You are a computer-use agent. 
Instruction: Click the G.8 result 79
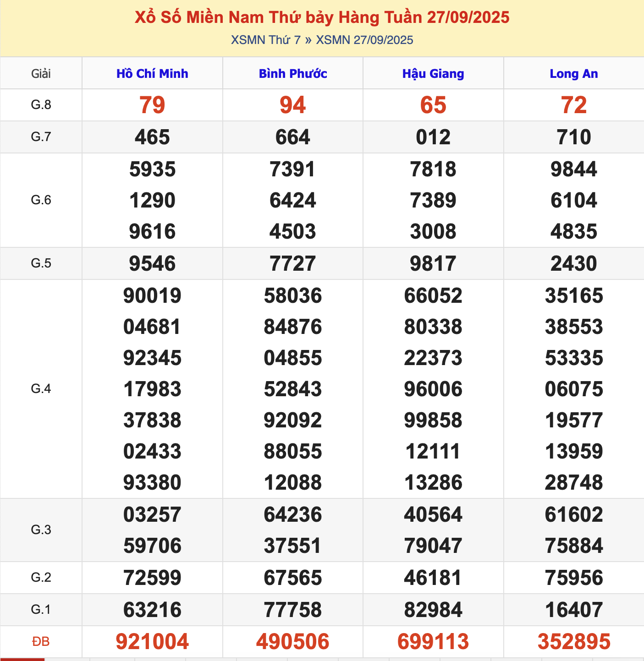(x=152, y=105)
